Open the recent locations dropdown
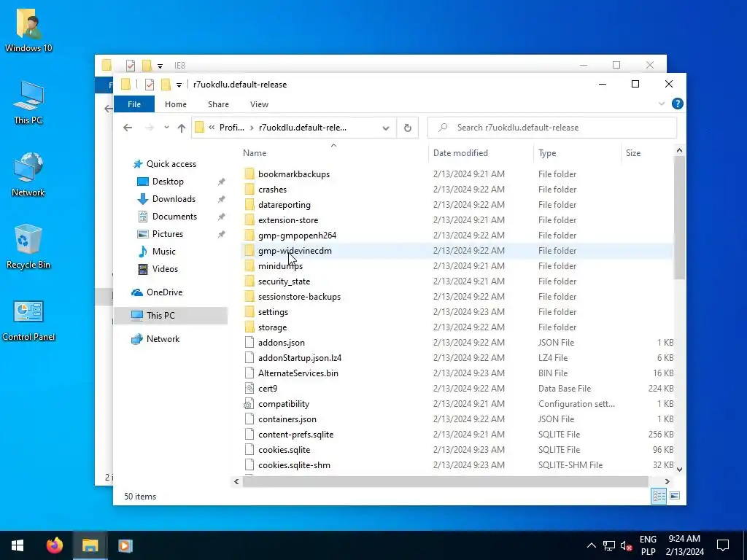747x560 pixels. (166, 128)
